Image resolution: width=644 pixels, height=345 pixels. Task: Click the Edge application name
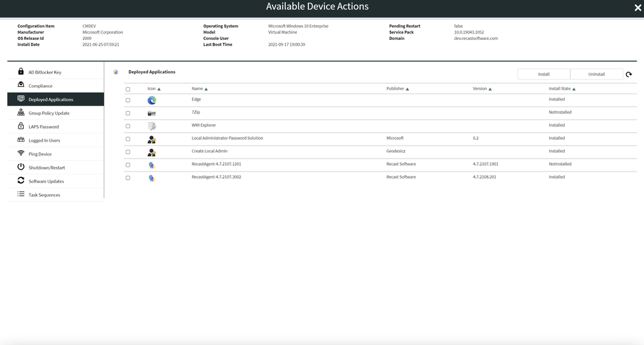tap(196, 99)
